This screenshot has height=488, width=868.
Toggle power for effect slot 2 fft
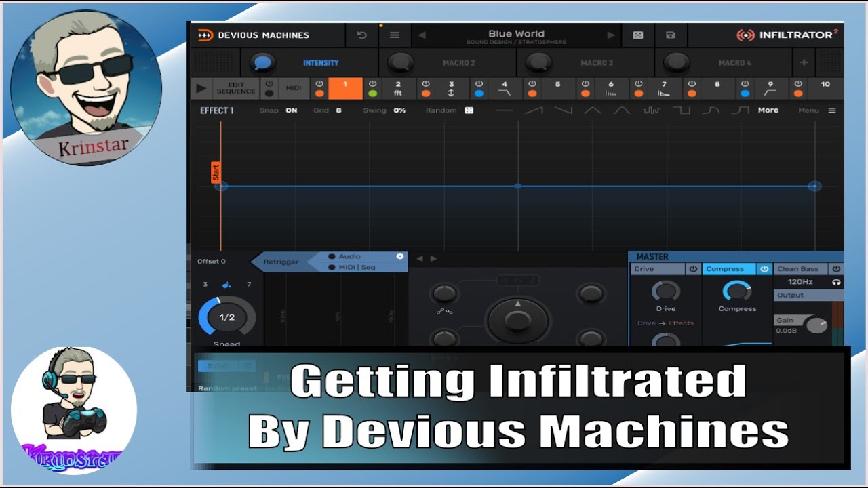(x=372, y=84)
